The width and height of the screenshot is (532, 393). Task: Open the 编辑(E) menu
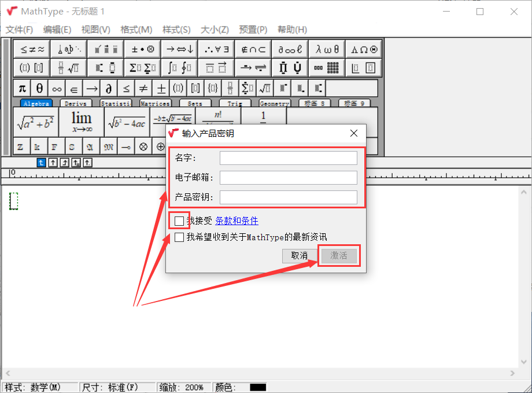(57, 30)
